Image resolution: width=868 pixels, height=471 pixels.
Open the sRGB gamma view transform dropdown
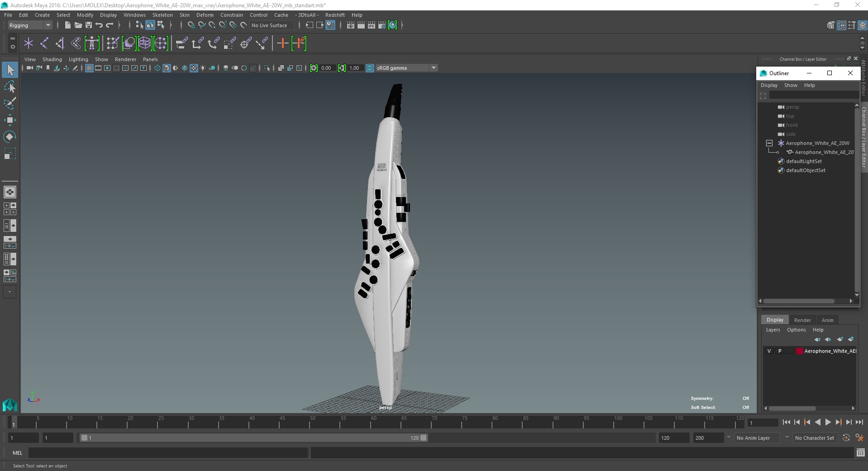pyautogui.click(x=406, y=68)
